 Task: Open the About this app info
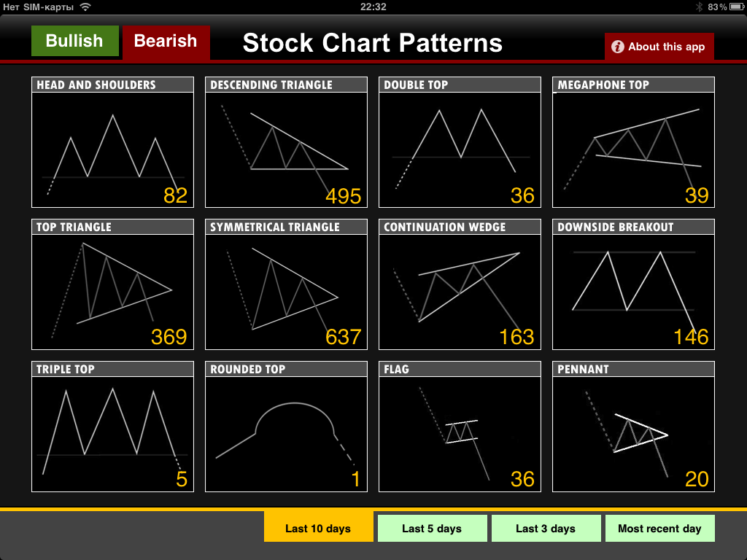[x=659, y=47]
